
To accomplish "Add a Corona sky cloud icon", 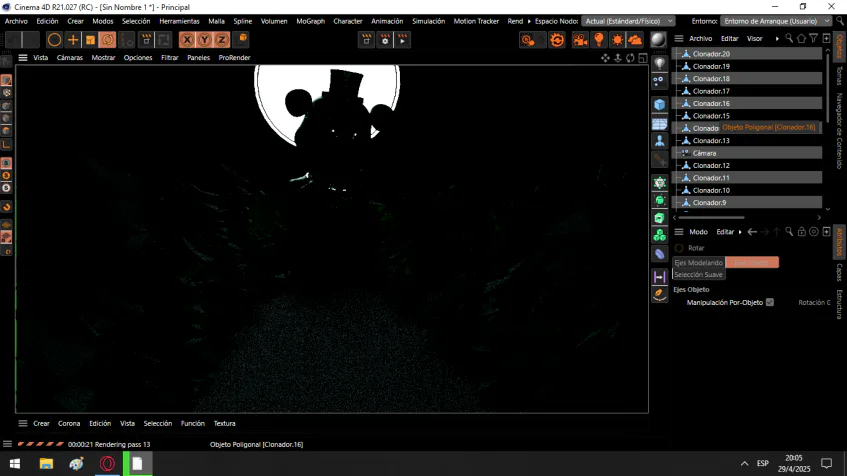I will (x=635, y=39).
